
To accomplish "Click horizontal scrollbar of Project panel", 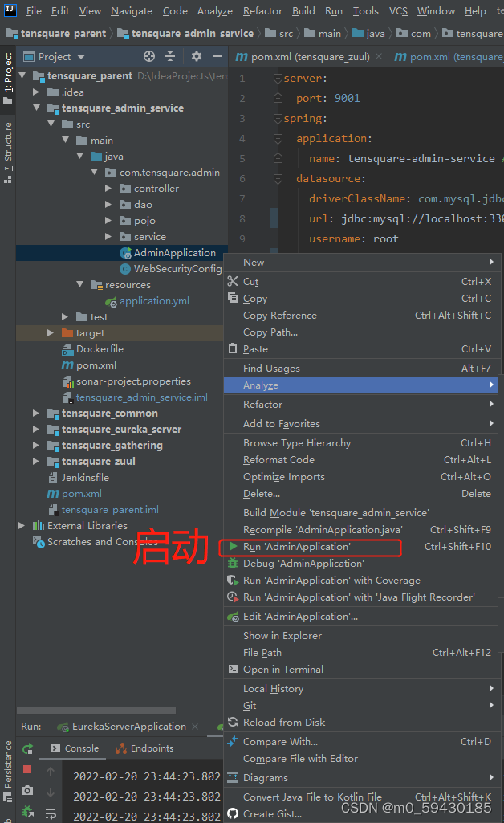I will point(96,710).
